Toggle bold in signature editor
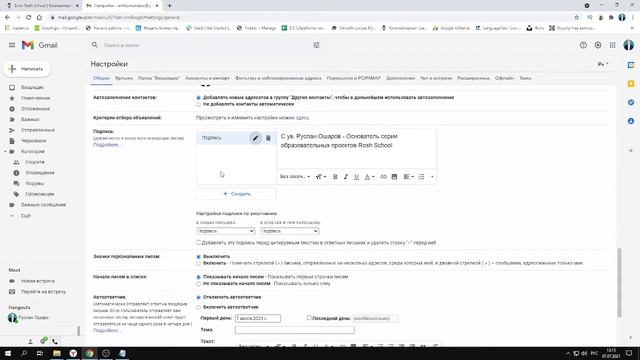 pyautogui.click(x=335, y=176)
